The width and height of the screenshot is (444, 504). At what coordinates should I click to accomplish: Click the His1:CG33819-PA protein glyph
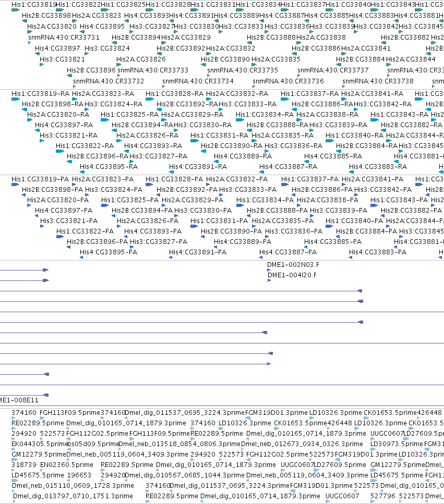15,185
